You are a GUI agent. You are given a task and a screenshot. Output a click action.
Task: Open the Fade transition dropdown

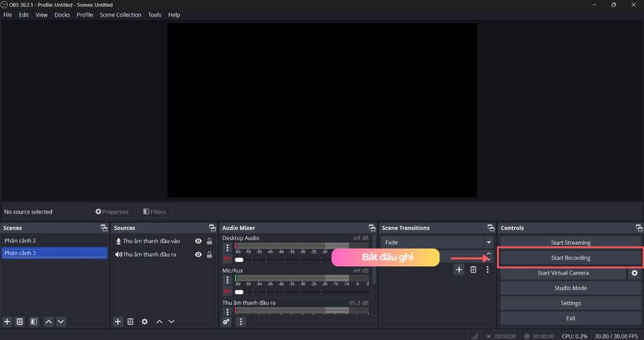point(489,242)
